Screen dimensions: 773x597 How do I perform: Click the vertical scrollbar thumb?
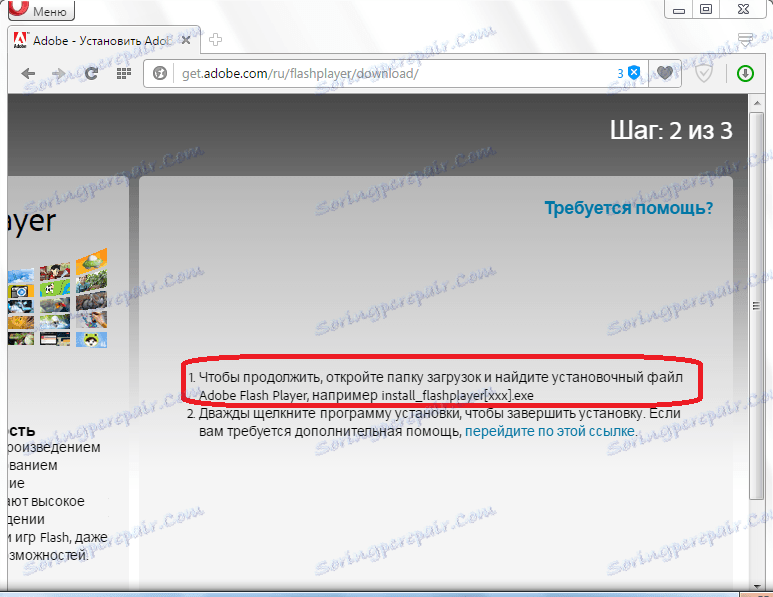coord(756,306)
